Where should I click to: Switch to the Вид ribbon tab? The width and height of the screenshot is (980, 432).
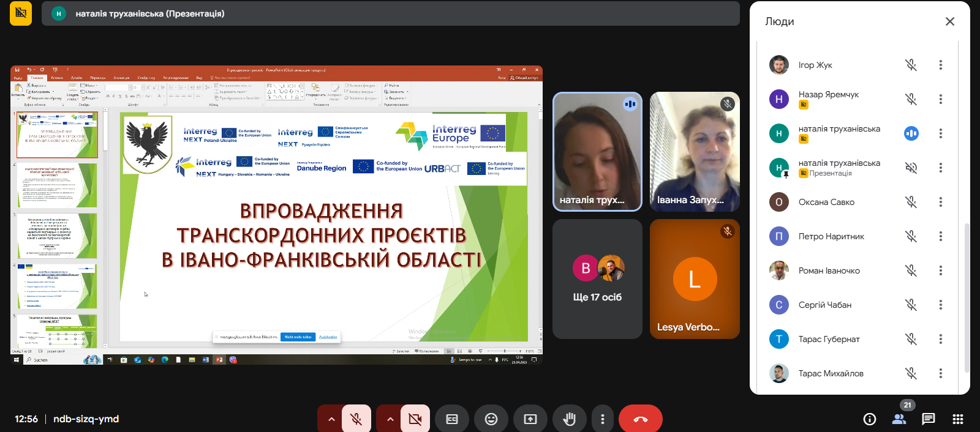199,78
